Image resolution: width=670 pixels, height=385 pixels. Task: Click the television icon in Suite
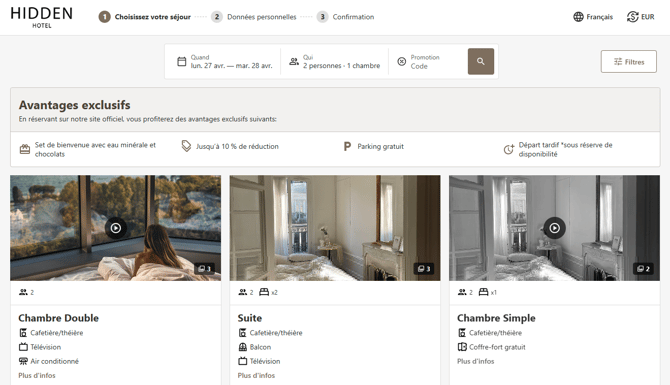[243, 361]
